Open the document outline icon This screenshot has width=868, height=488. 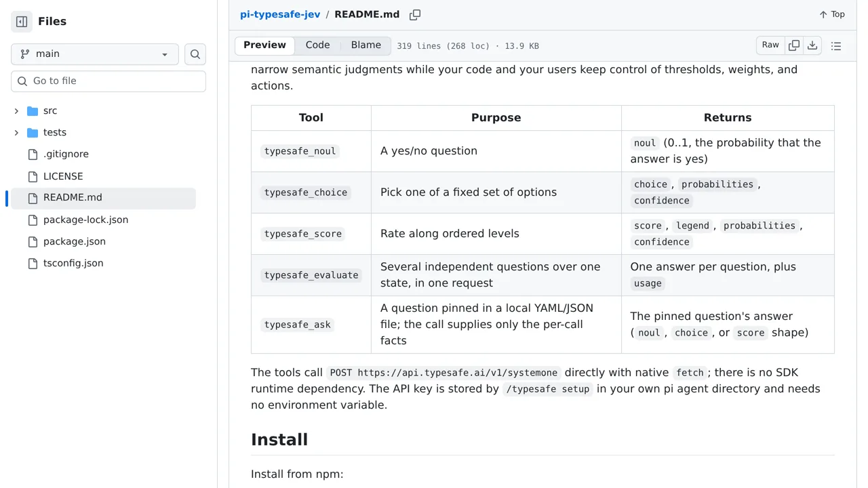[x=836, y=46]
